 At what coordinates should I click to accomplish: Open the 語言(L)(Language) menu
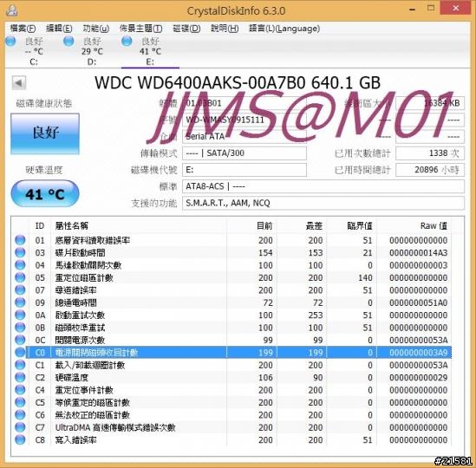(x=284, y=29)
